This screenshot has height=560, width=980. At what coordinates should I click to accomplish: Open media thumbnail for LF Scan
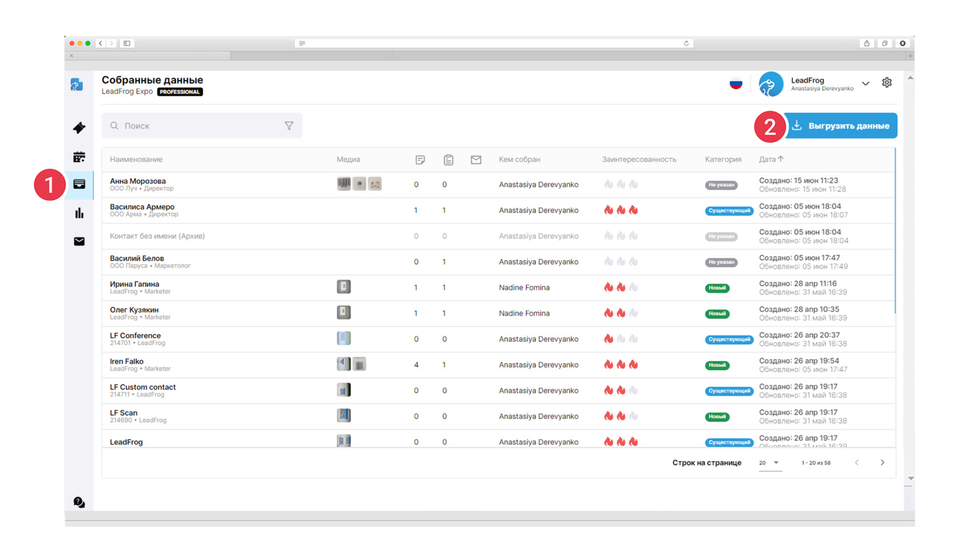tap(344, 415)
